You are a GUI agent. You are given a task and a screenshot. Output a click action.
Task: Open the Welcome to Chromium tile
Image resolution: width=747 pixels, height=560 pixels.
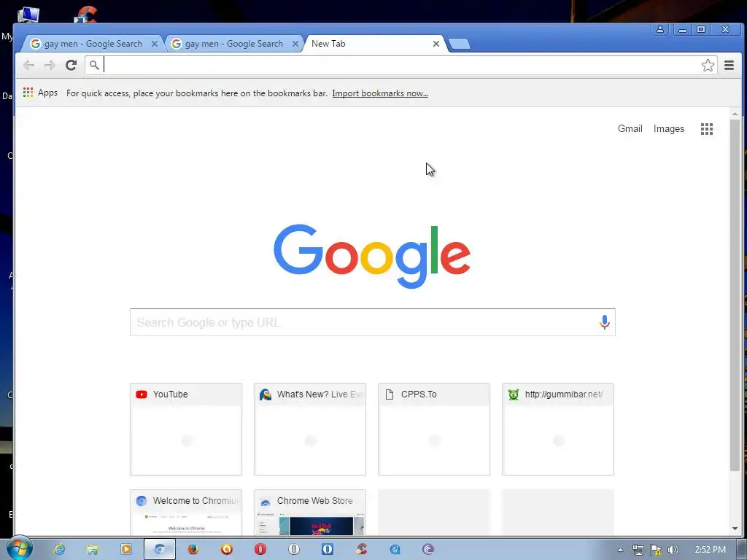point(186,513)
